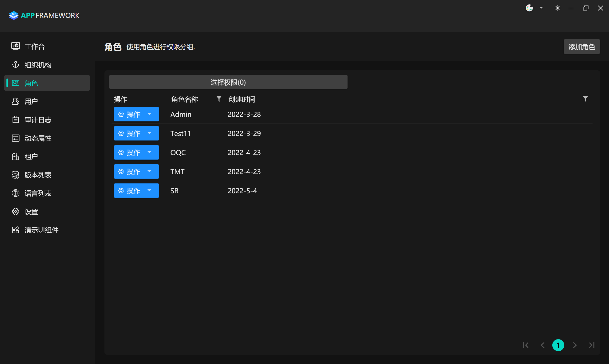Screen dimensions: 609x364
Task: Click the 添加角色 button
Action: [582, 47]
